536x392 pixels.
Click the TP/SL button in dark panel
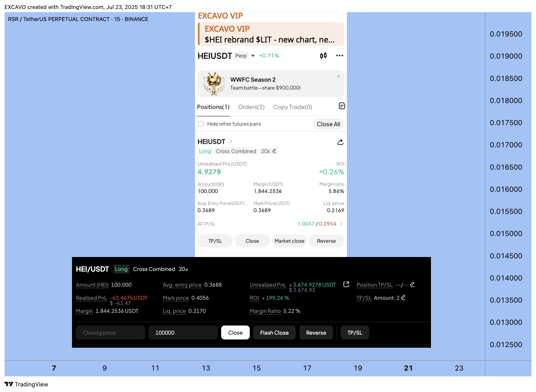tap(355, 333)
